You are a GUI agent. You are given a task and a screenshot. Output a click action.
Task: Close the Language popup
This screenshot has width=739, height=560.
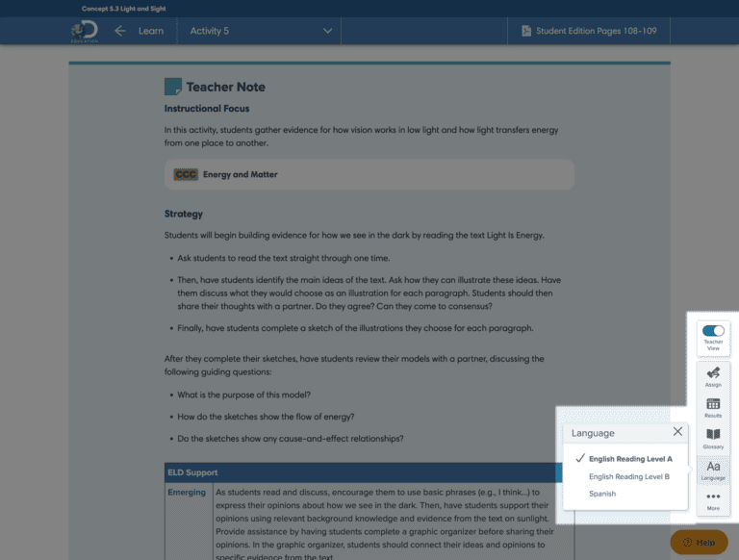(x=677, y=433)
